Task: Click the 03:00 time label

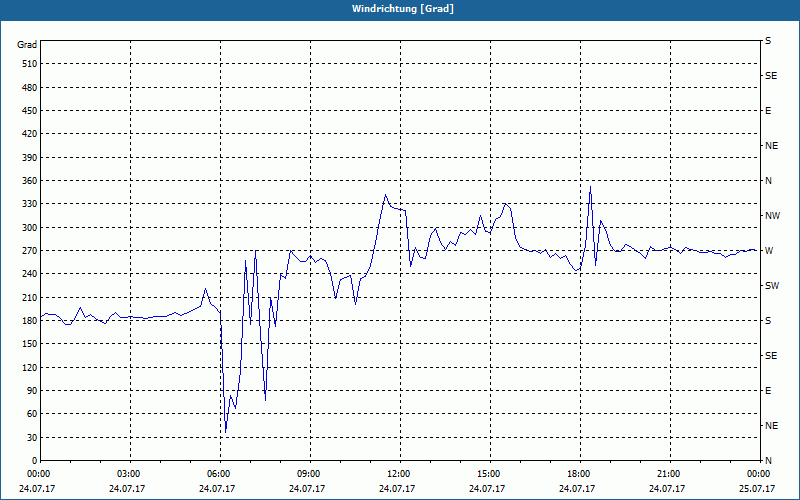Action: [127, 474]
